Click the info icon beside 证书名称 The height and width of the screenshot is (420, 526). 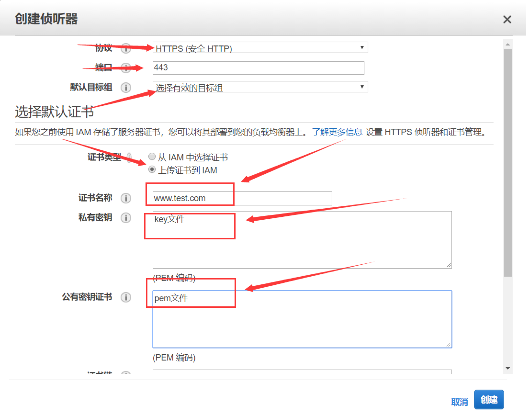(126, 198)
